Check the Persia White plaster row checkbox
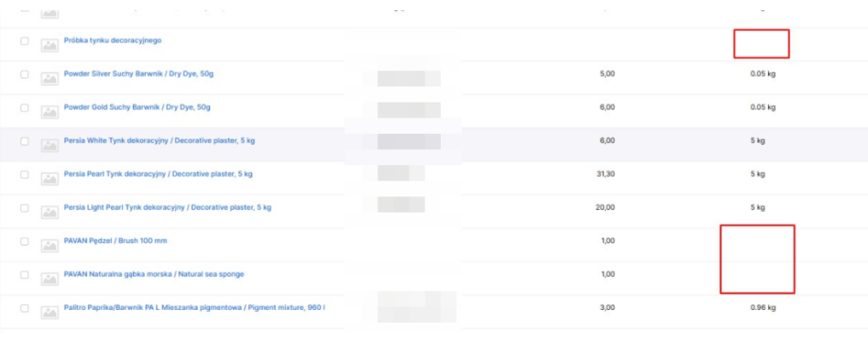Image resolution: width=868 pixels, height=354 pixels. 25,141
